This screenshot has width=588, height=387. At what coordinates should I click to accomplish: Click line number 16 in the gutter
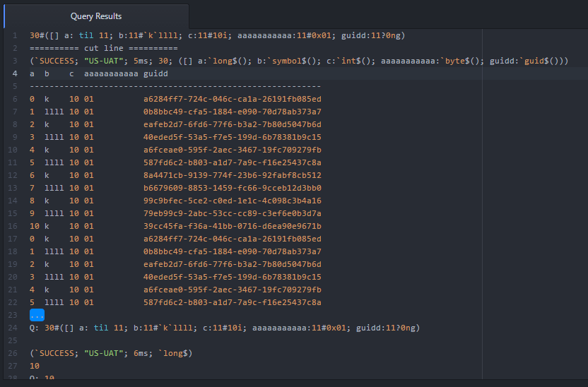(x=13, y=226)
